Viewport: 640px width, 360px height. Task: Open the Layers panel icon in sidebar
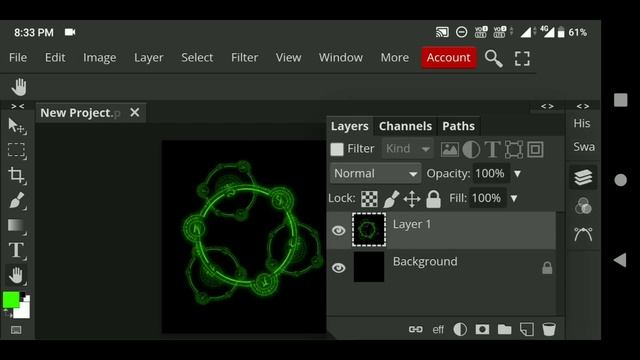[583, 178]
